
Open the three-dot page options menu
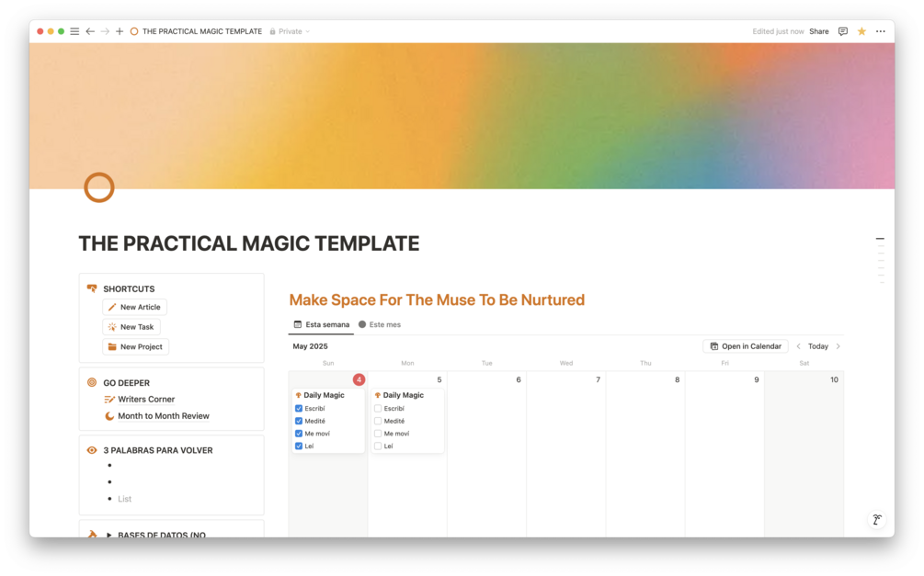[x=881, y=31]
